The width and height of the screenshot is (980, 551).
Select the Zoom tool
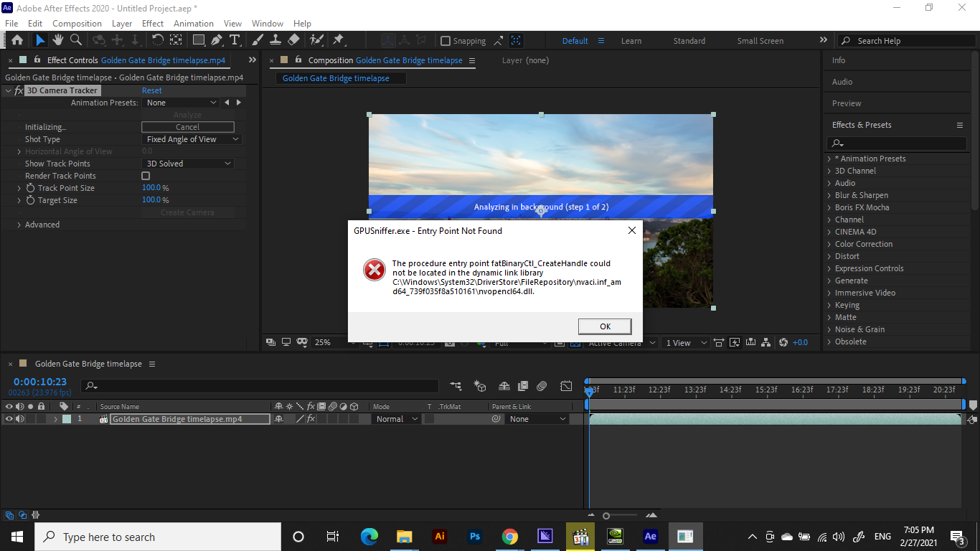[75, 40]
